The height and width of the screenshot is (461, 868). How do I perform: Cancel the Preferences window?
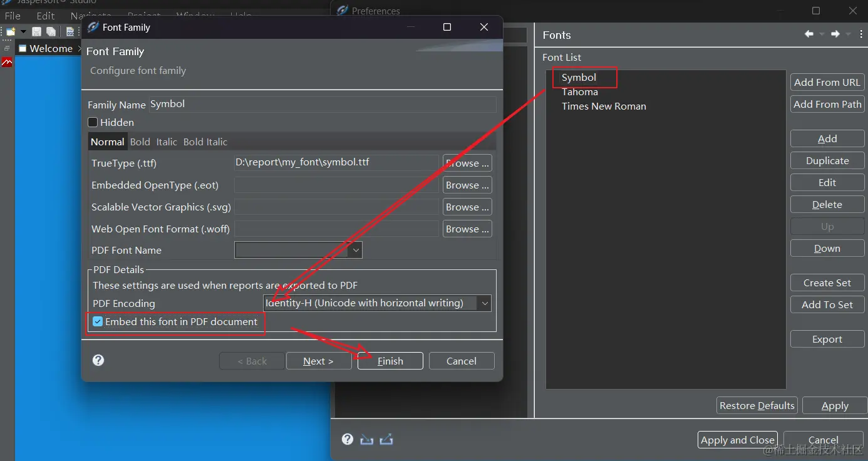[824, 440]
